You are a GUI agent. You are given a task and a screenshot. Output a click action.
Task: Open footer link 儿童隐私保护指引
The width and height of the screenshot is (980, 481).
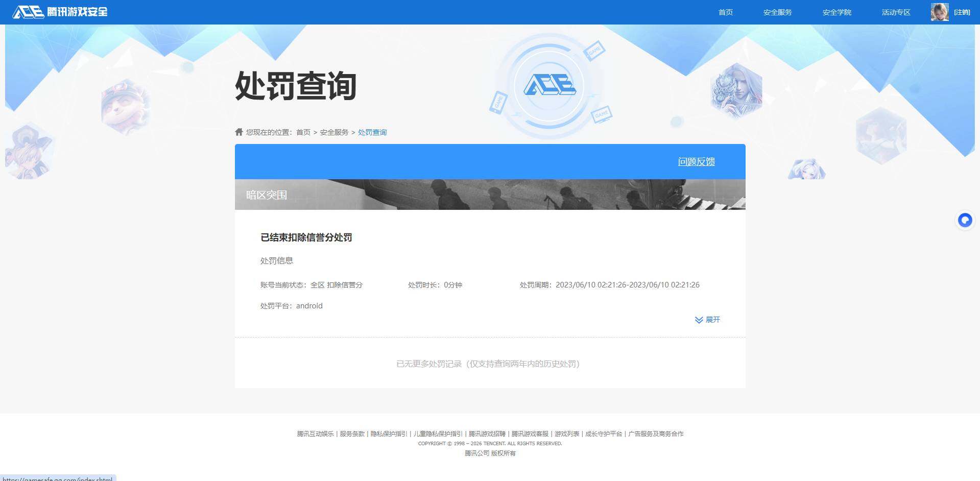tap(438, 434)
